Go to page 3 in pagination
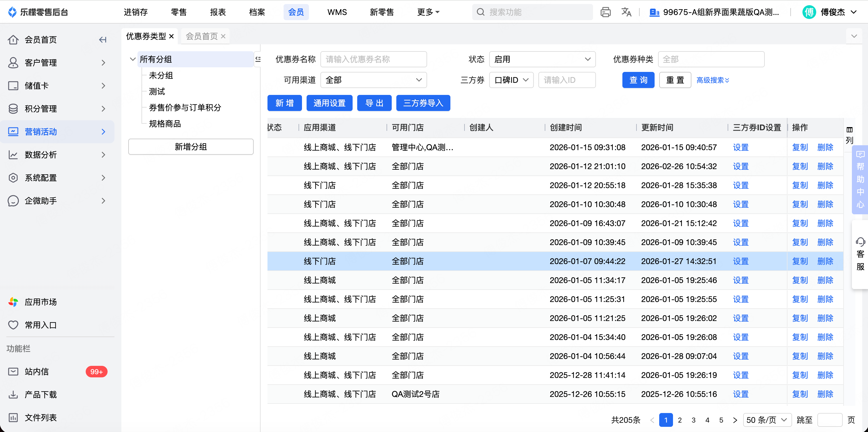The height and width of the screenshot is (432, 868). [x=693, y=420]
